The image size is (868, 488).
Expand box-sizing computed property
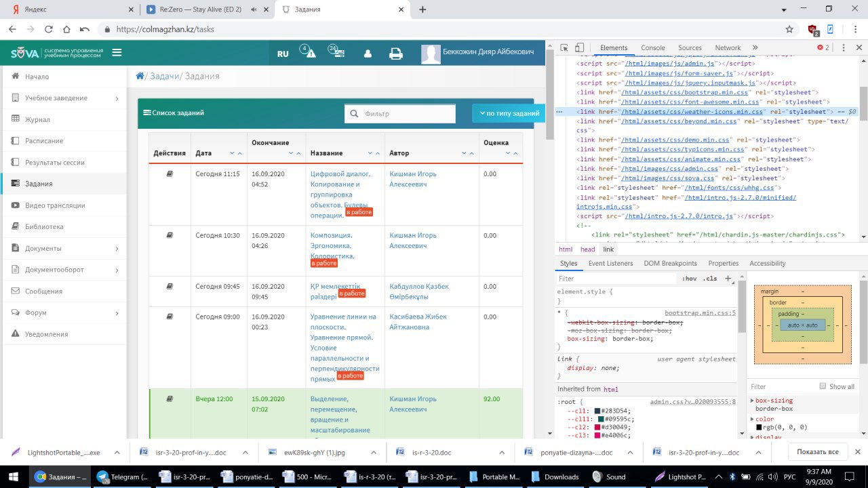pyautogui.click(x=752, y=401)
